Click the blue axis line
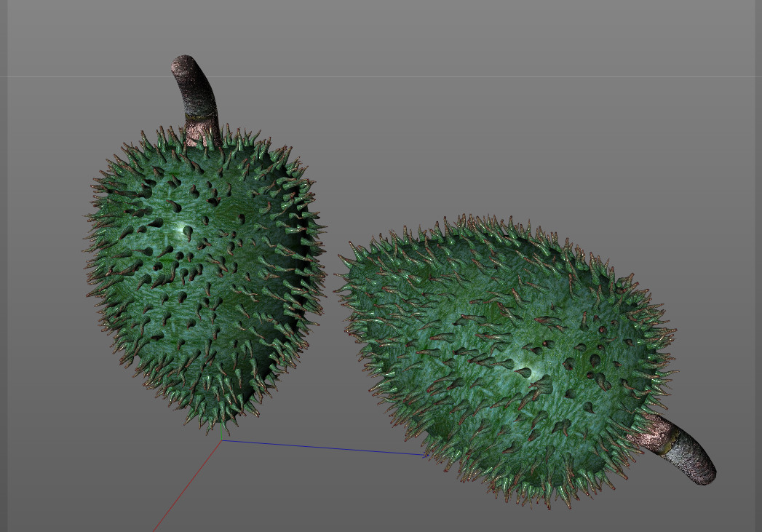 [x=325, y=448]
